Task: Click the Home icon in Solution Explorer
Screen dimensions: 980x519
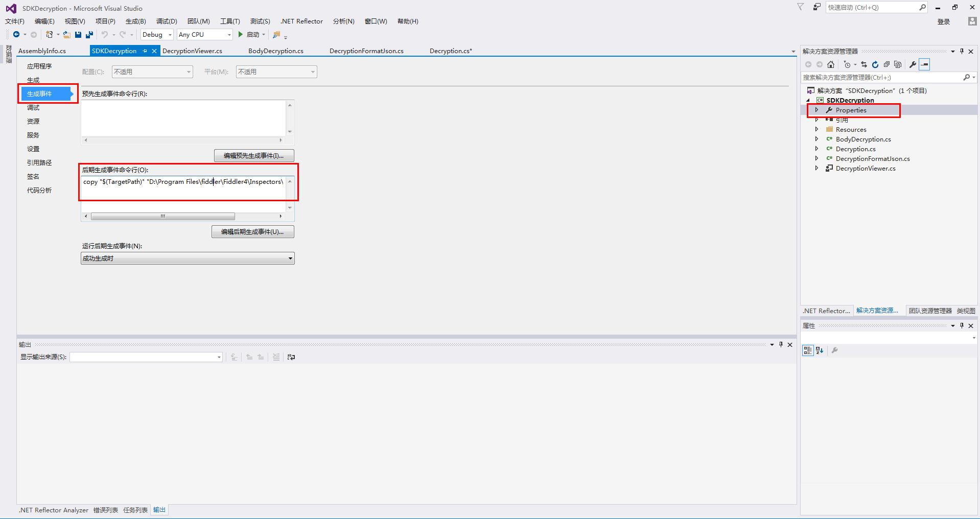Action: point(831,64)
